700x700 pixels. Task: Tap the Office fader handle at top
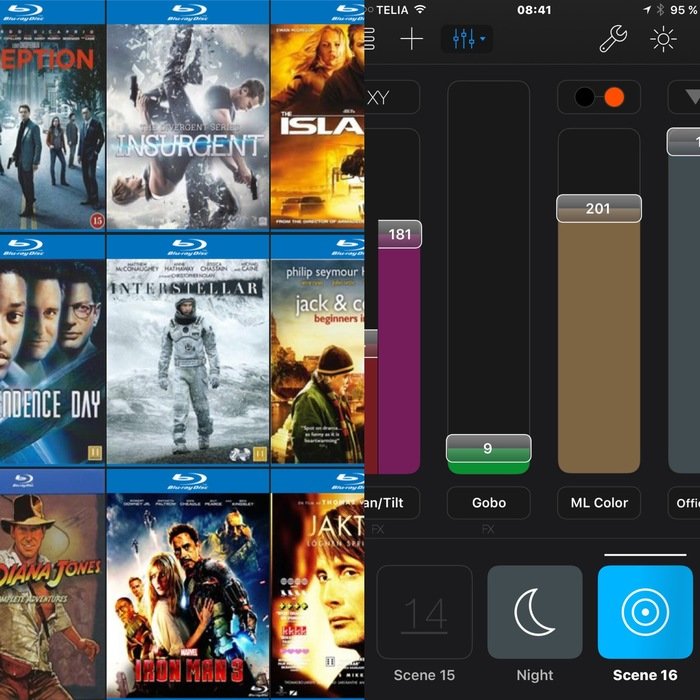pyautogui.click(x=683, y=142)
